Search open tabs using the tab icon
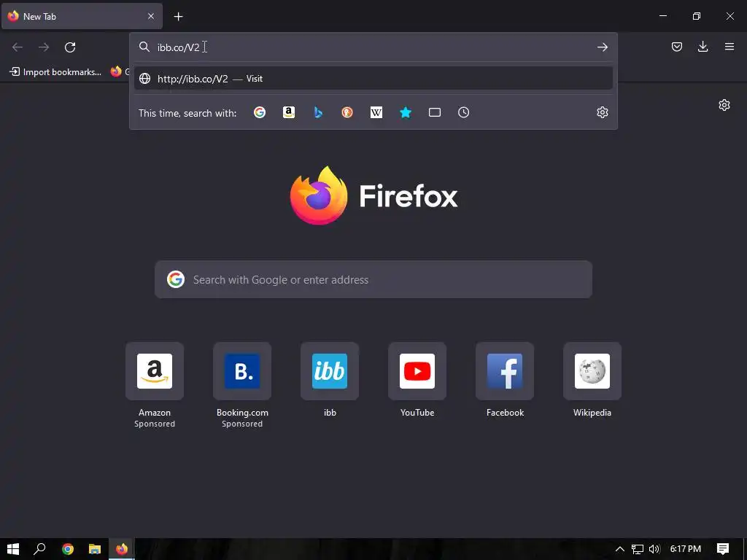The image size is (747, 560). point(435,112)
